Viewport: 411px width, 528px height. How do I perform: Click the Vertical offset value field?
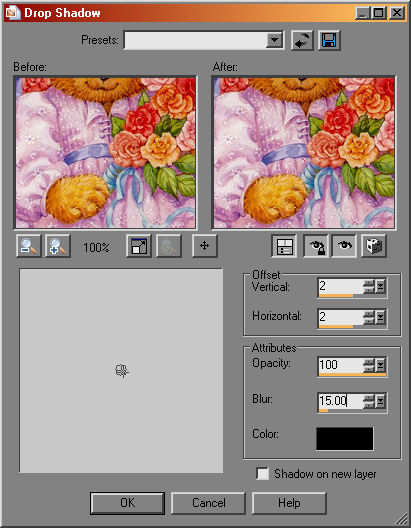[341, 287]
